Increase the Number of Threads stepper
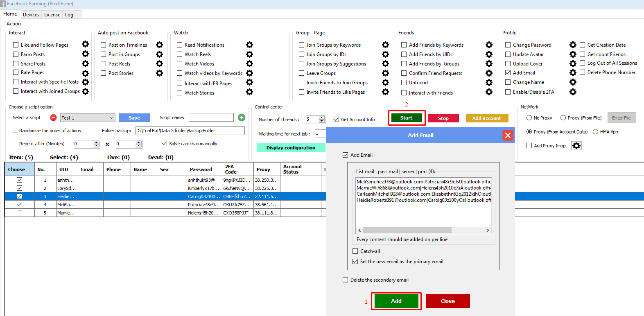644x316 pixels. click(322, 118)
